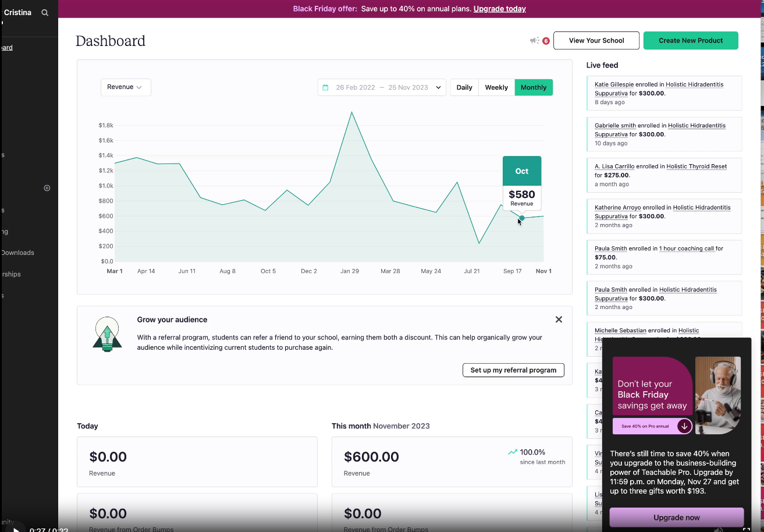This screenshot has height=532, width=764.
Task: Click the Dashboard heading
Action: [111, 41]
